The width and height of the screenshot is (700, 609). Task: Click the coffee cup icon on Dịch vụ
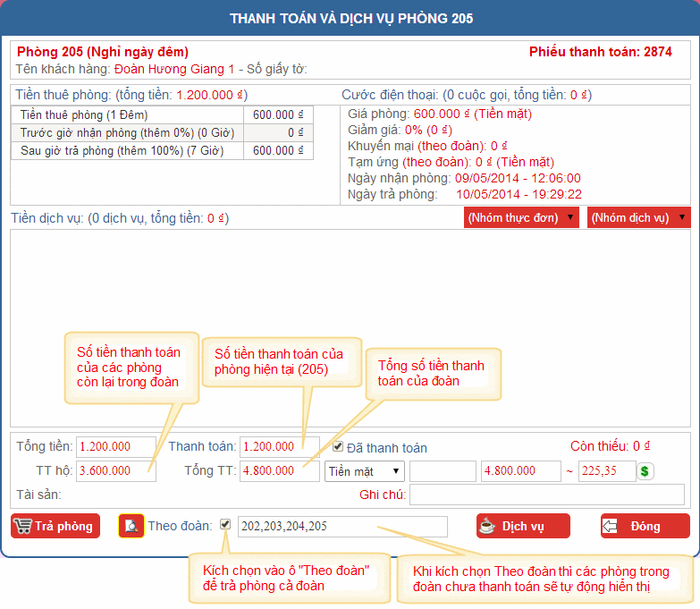[489, 526]
